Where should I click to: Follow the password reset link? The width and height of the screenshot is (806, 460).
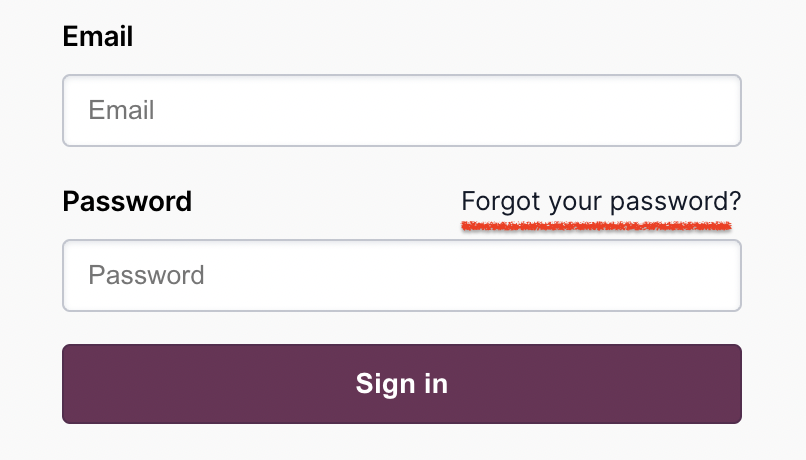[601, 202]
